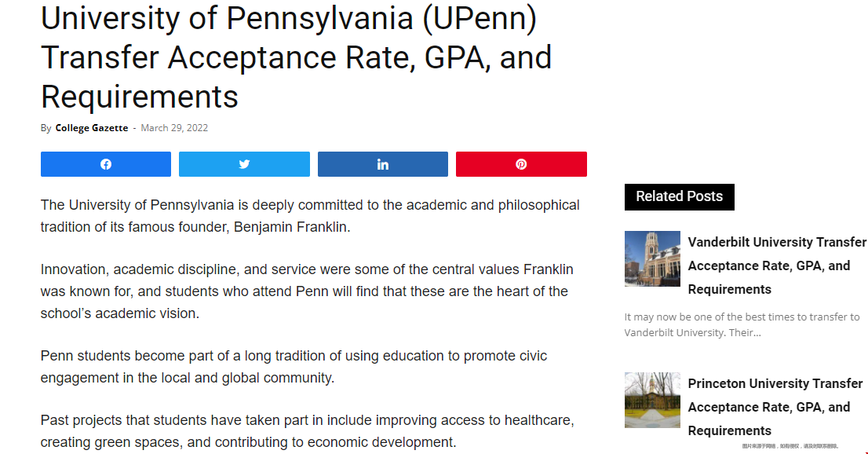Go to the Princeton University Transfer article
The width and height of the screenshot is (868, 454).
(x=775, y=407)
